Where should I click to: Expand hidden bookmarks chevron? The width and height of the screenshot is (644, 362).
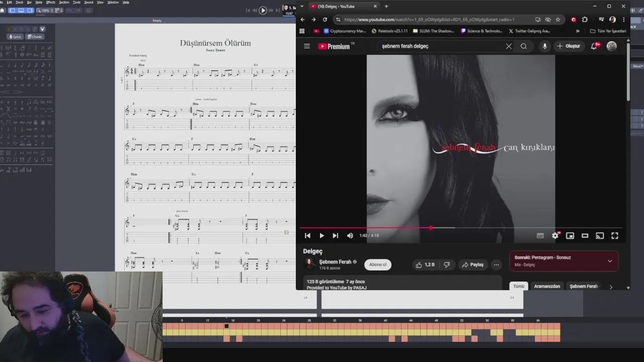point(578,31)
